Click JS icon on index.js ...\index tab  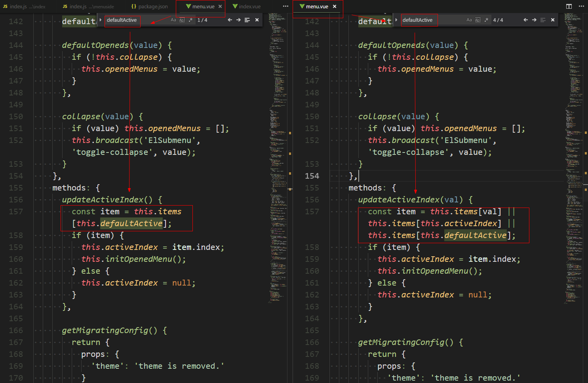[x=5, y=6]
